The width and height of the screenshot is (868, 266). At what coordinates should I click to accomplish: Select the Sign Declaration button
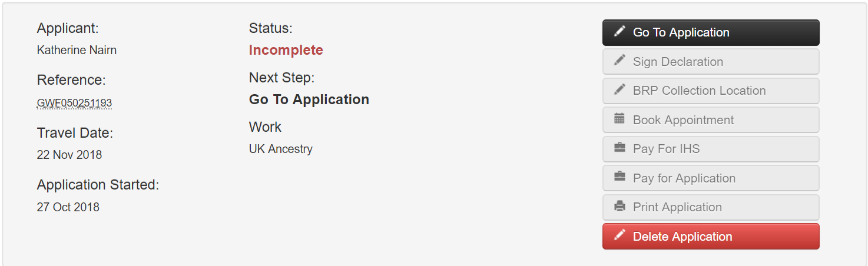click(x=711, y=62)
